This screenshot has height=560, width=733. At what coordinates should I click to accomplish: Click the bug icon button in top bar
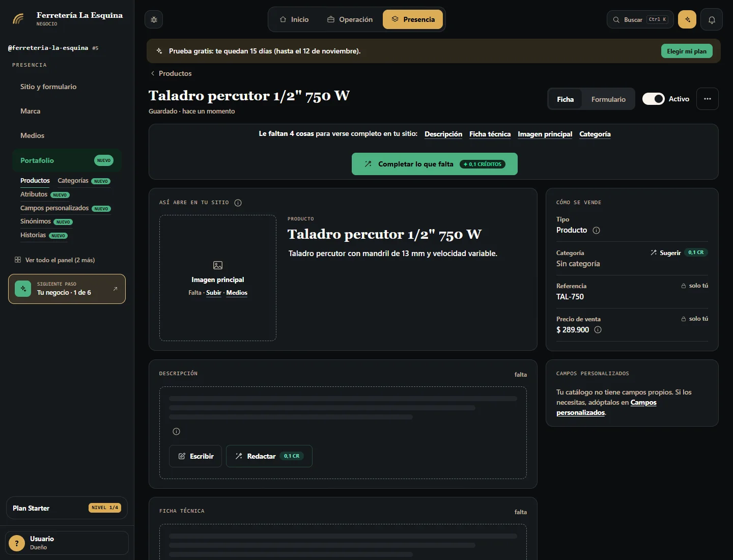[x=154, y=19]
